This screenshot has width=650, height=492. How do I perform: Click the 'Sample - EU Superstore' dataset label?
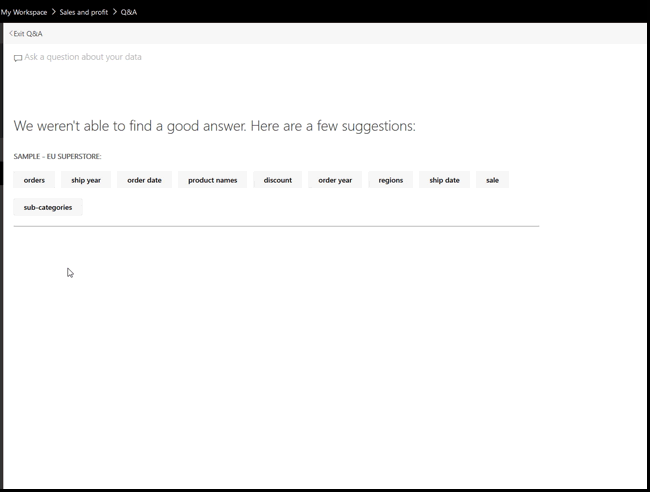click(57, 156)
